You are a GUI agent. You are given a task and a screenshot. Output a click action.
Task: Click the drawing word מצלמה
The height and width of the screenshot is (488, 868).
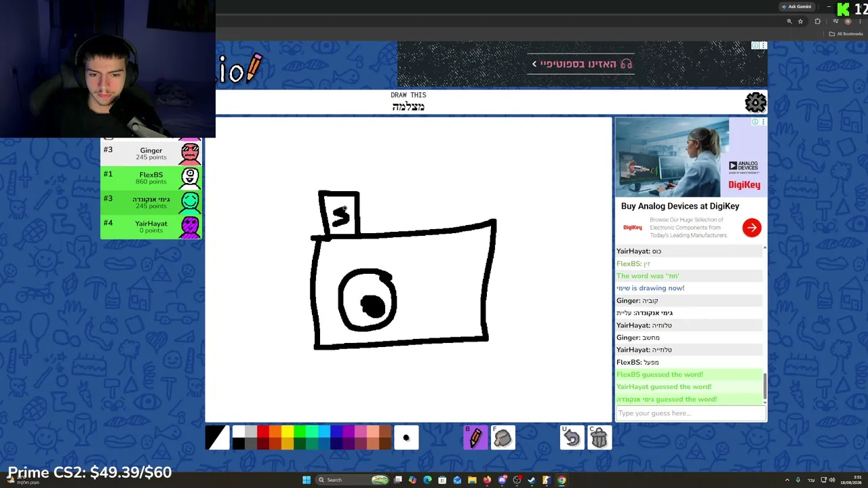[x=408, y=106]
